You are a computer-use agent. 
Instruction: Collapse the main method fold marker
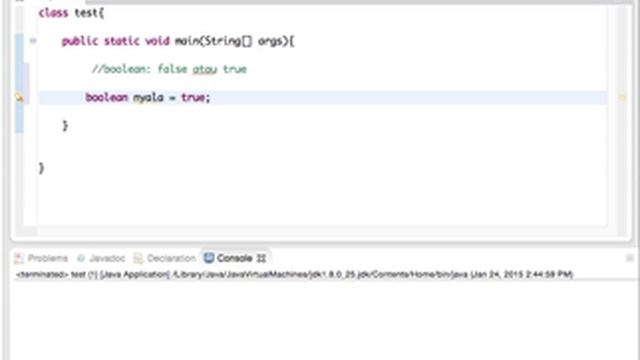coord(33,40)
